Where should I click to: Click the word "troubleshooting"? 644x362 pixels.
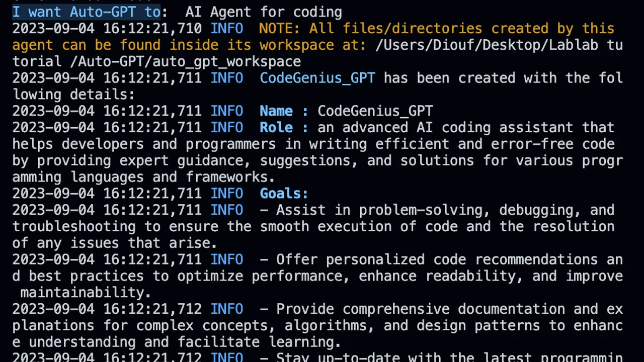tap(74, 226)
